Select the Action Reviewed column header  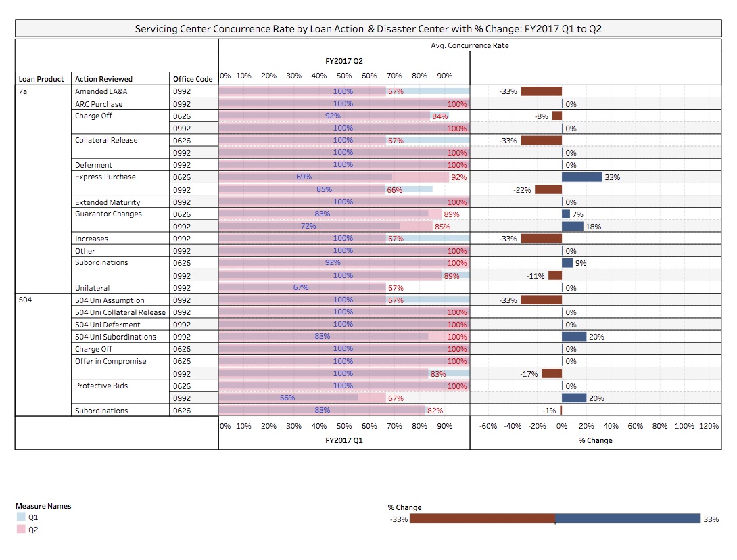click(103, 79)
